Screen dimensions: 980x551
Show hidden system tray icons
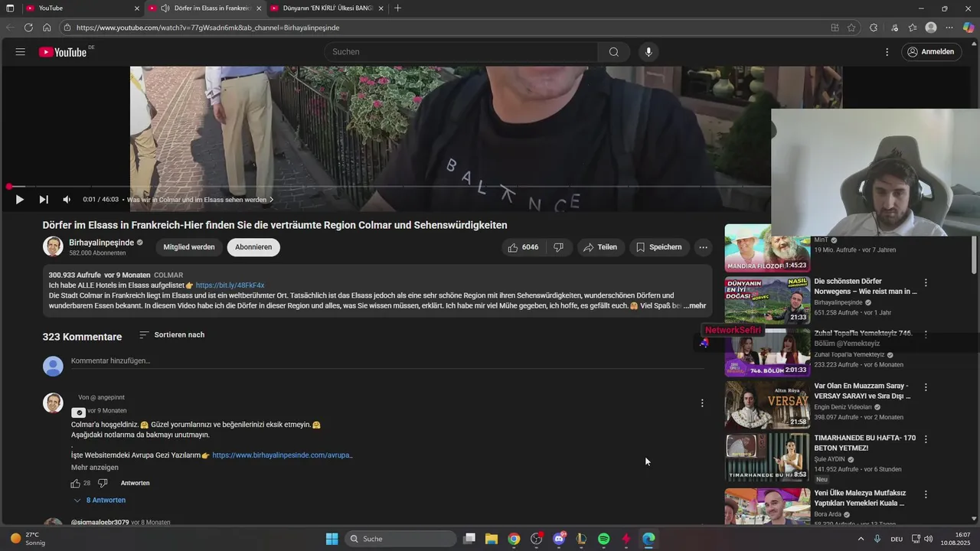[x=861, y=539]
